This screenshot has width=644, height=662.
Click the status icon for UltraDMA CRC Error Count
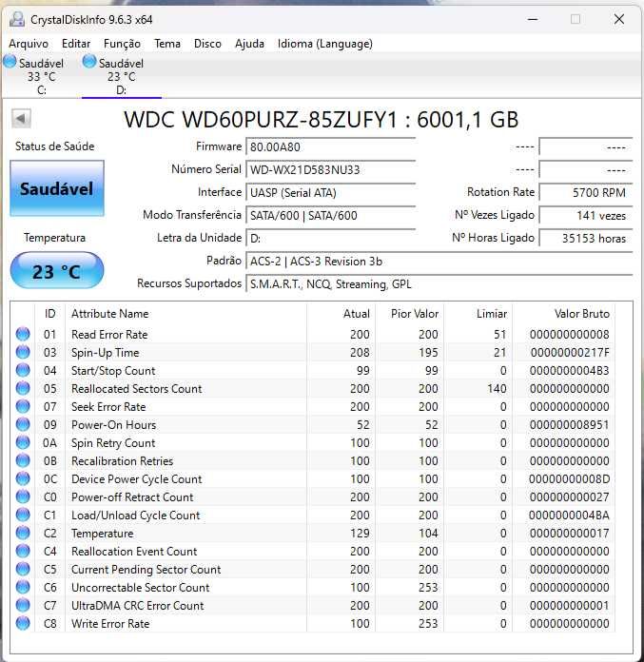tap(23, 606)
